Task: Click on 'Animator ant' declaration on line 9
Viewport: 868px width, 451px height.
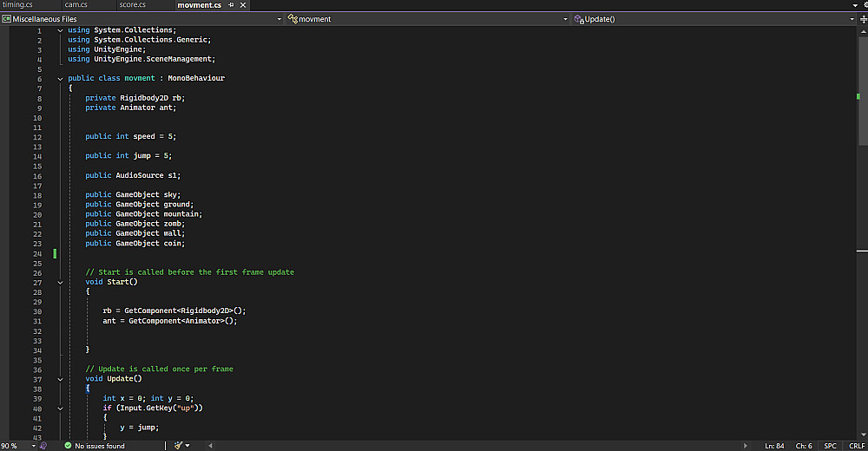Action: [146, 108]
